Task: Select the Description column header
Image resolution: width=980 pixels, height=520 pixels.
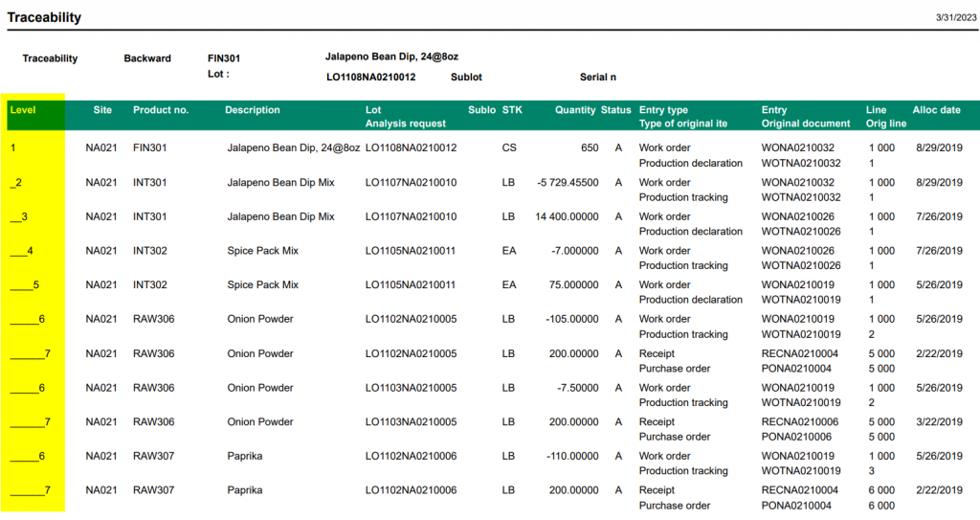Action: click(x=253, y=110)
